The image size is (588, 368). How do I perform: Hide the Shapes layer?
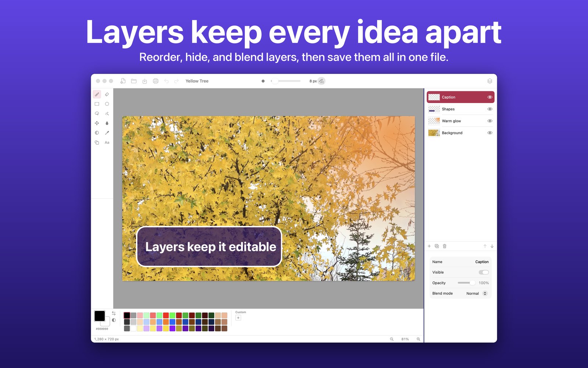pos(490,109)
